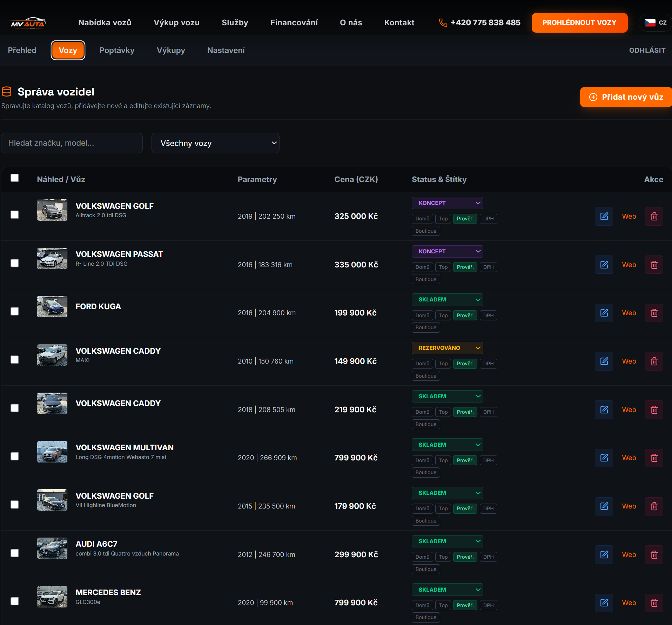
Task: Select the Volkswagen Passat row checkbox
Action: tap(15, 263)
